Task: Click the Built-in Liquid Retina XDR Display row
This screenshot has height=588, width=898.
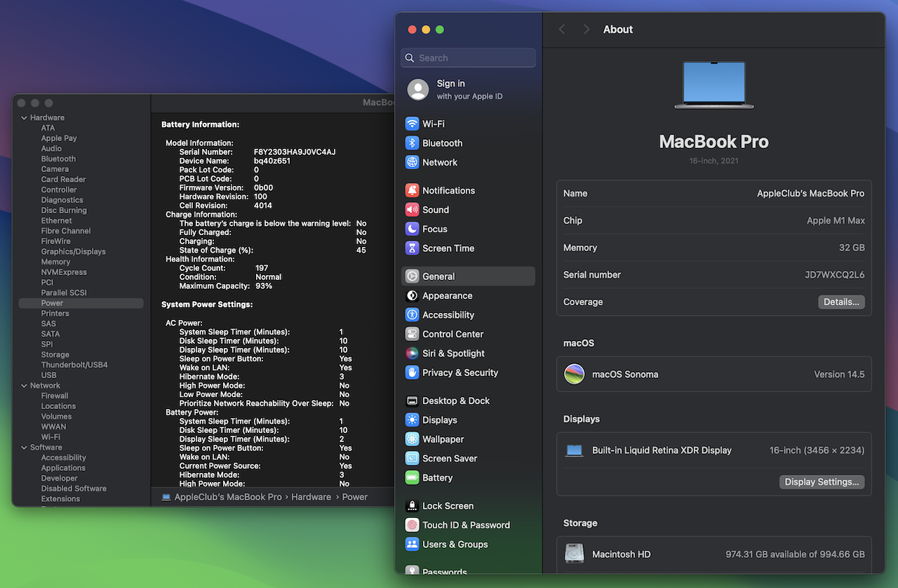Action: (x=714, y=450)
